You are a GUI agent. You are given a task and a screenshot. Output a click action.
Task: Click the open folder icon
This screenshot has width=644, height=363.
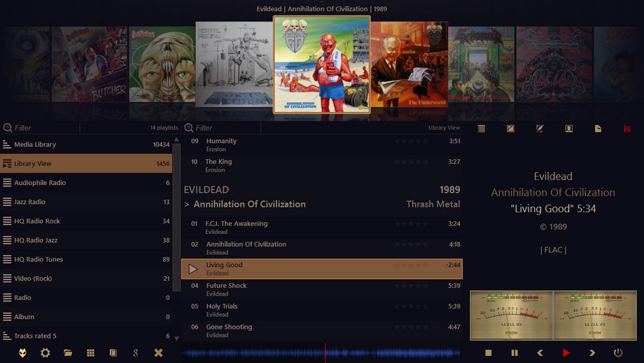click(68, 352)
